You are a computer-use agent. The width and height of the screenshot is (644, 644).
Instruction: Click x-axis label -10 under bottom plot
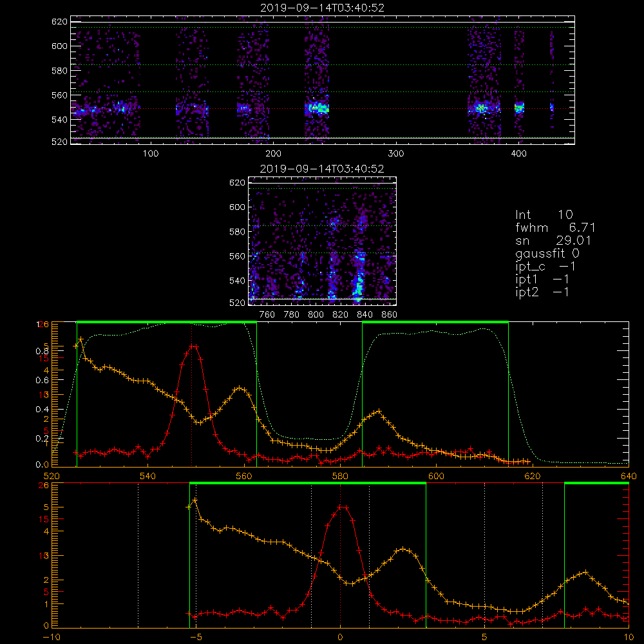tap(52, 638)
